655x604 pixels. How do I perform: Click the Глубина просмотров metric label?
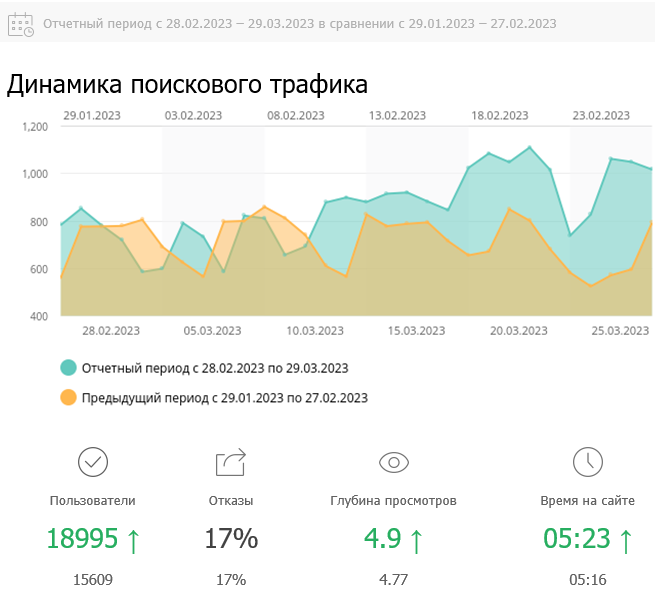[x=394, y=500]
